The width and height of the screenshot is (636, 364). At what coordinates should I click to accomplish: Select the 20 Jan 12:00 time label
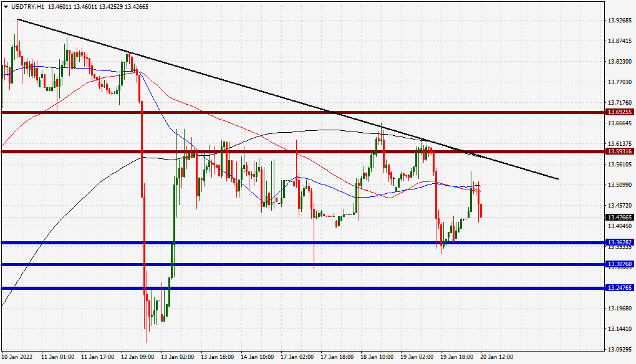[x=496, y=357]
